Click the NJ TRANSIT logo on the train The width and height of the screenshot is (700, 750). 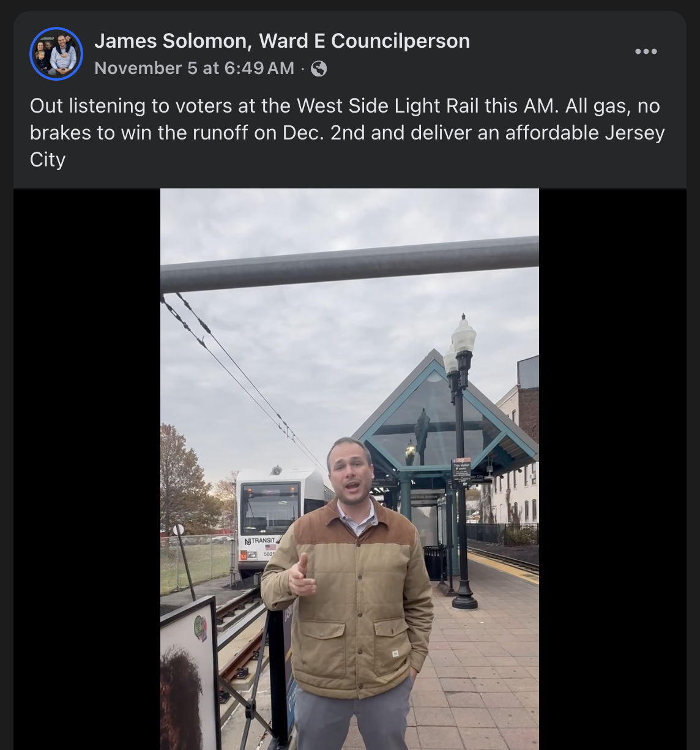(261, 541)
